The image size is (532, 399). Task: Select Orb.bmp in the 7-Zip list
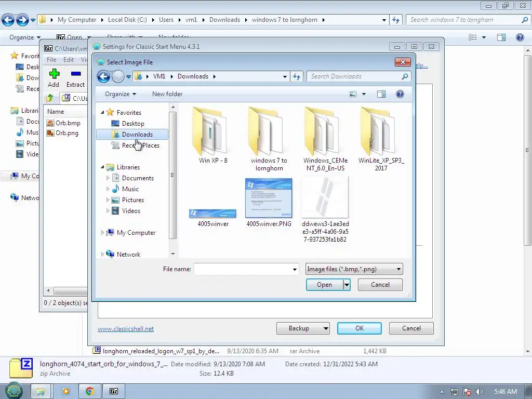(x=64, y=123)
